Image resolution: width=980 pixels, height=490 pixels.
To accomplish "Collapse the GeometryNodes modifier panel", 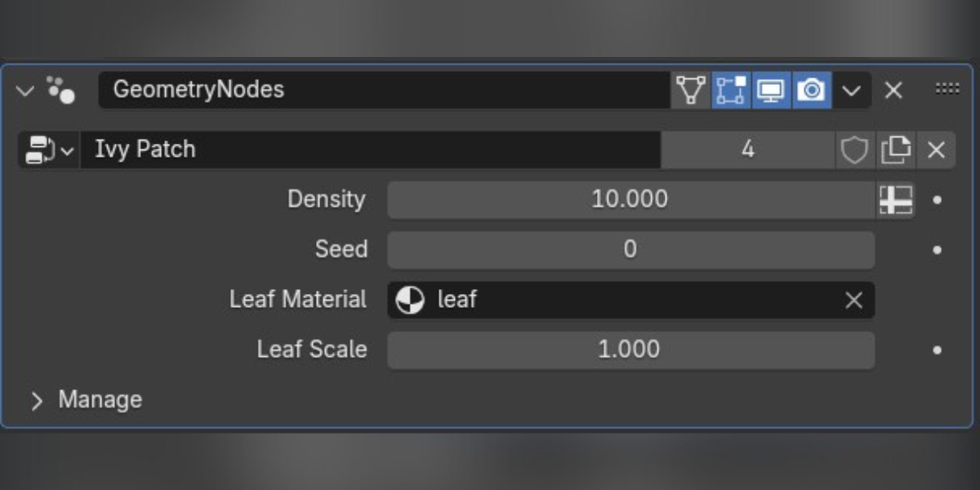I will 25,90.
